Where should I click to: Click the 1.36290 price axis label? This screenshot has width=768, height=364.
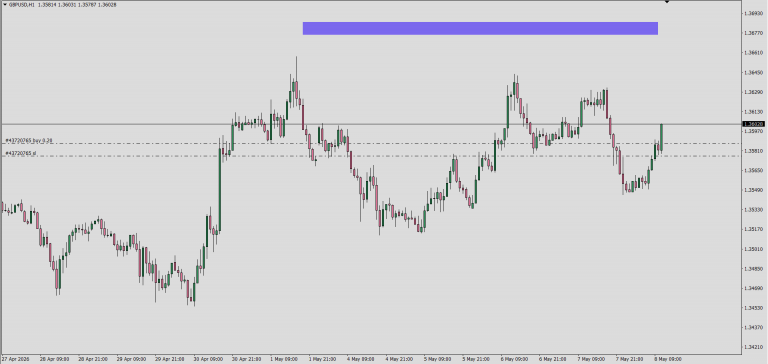click(x=753, y=92)
